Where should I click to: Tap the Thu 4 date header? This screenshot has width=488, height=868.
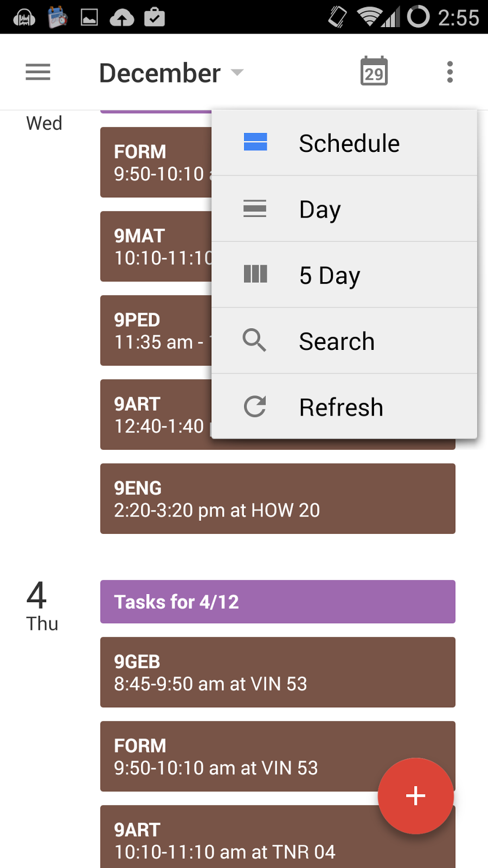coord(42,606)
